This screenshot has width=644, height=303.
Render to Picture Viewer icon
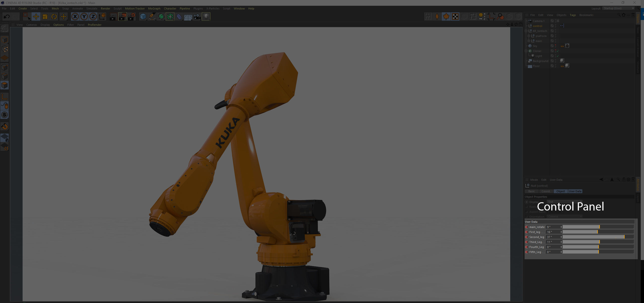pos(122,17)
